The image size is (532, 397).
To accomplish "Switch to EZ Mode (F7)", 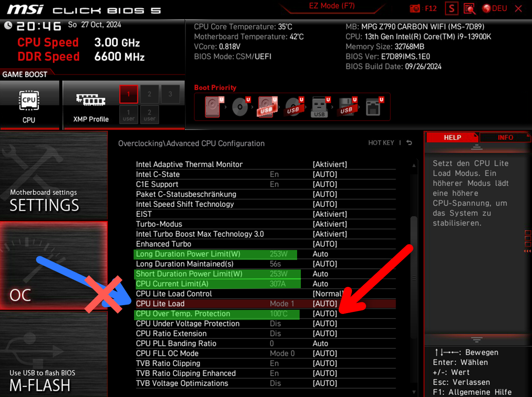I will (x=332, y=6).
